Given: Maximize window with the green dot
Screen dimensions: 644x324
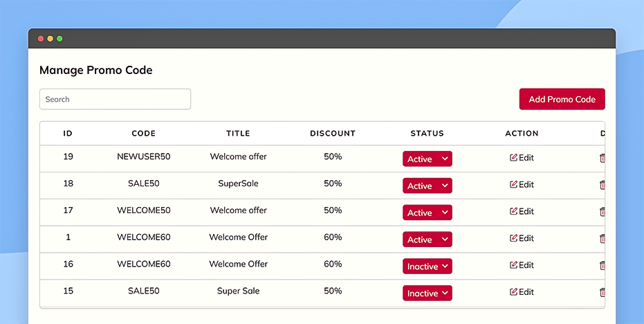Looking at the screenshot, I should (x=59, y=39).
